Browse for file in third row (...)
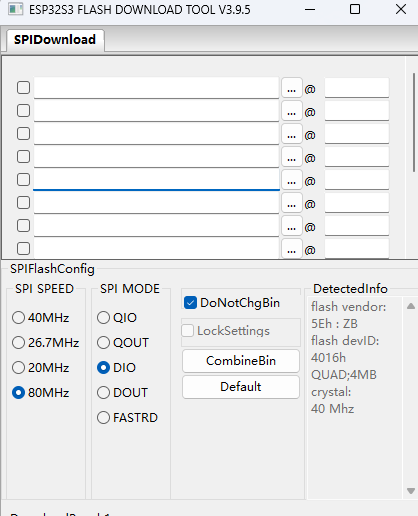Viewport: 418px width, 516px height. click(x=292, y=134)
